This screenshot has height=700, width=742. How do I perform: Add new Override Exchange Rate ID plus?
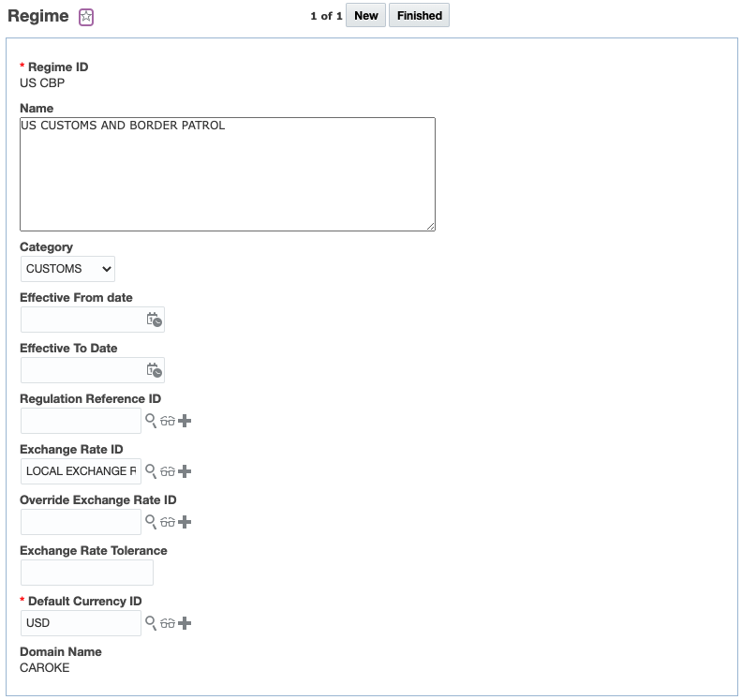click(x=185, y=522)
